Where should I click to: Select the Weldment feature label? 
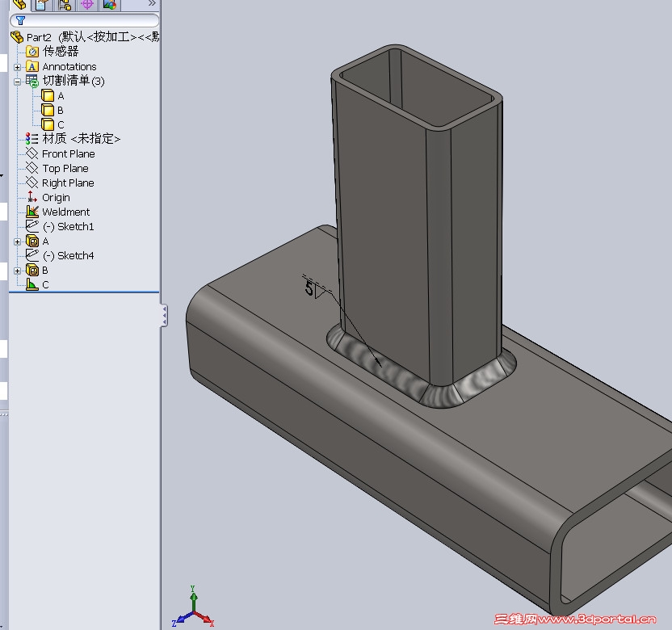click(66, 212)
